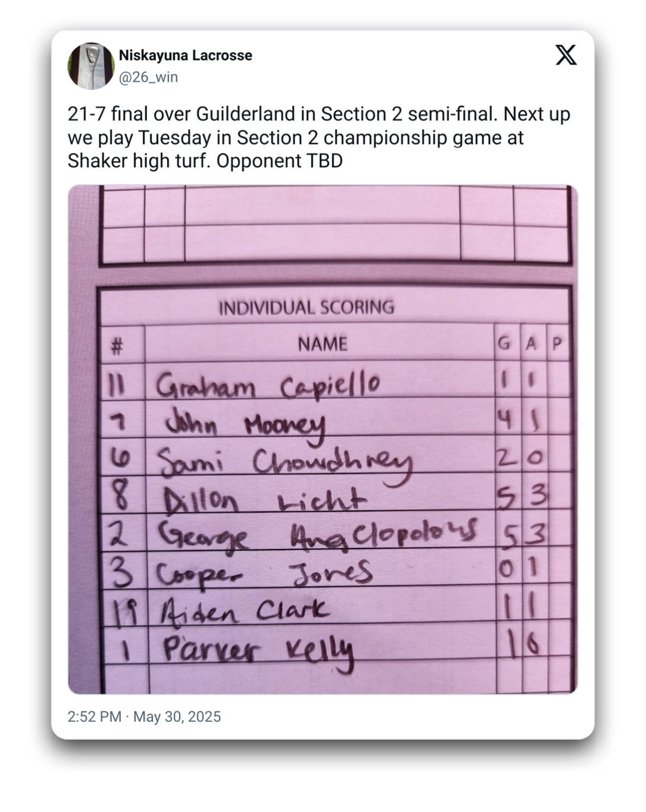Image resolution: width=646 pixels, height=812 pixels.
Task: Click the Niskayuna Lacrosse profile avatar
Action: (x=91, y=66)
